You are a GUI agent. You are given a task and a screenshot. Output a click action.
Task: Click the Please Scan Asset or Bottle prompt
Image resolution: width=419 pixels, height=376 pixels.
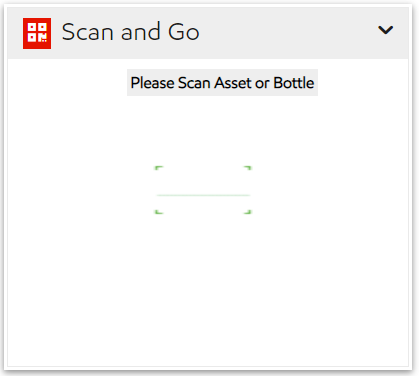tap(222, 83)
